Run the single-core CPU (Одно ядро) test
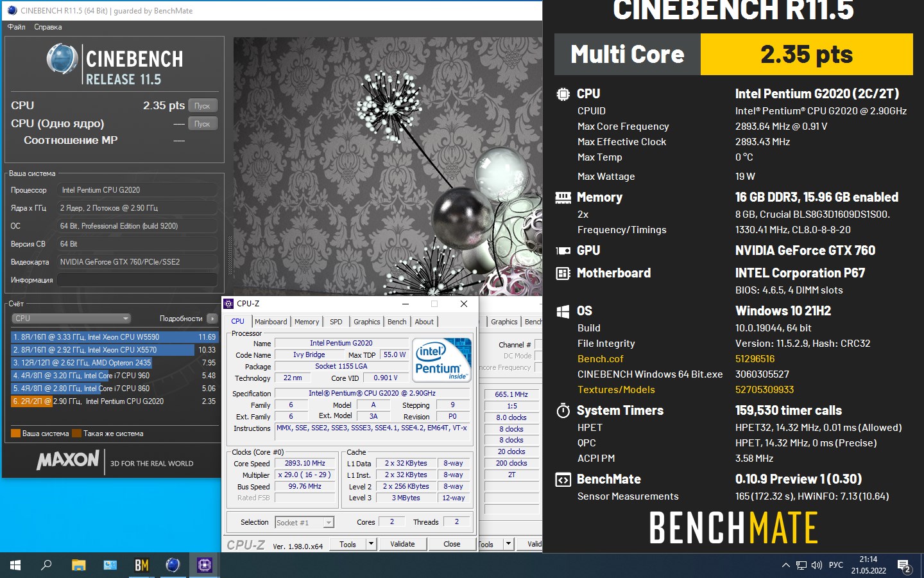Viewport: 924px width, 578px height. coord(203,124)
